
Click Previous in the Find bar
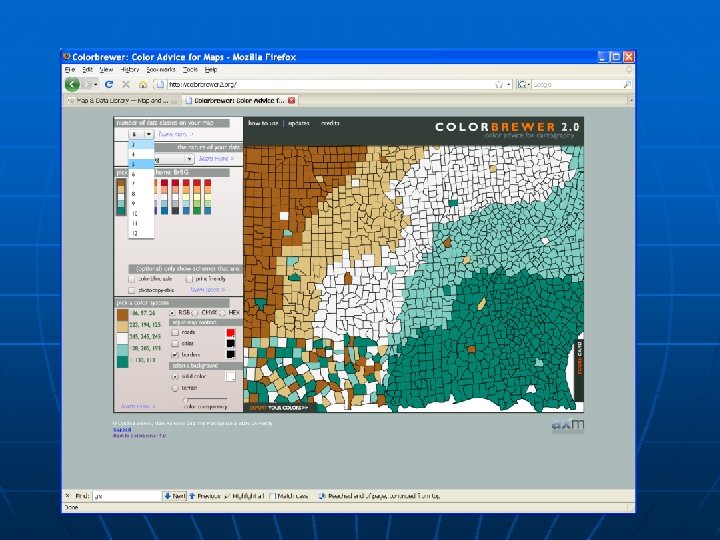tap(205, 496)
